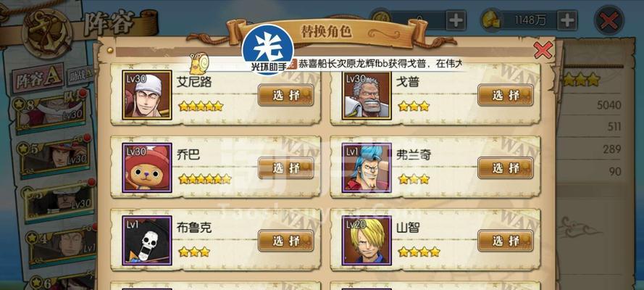Add gold with the plus icon beside 1148万
644x290 pixels.
coord(568,20)
